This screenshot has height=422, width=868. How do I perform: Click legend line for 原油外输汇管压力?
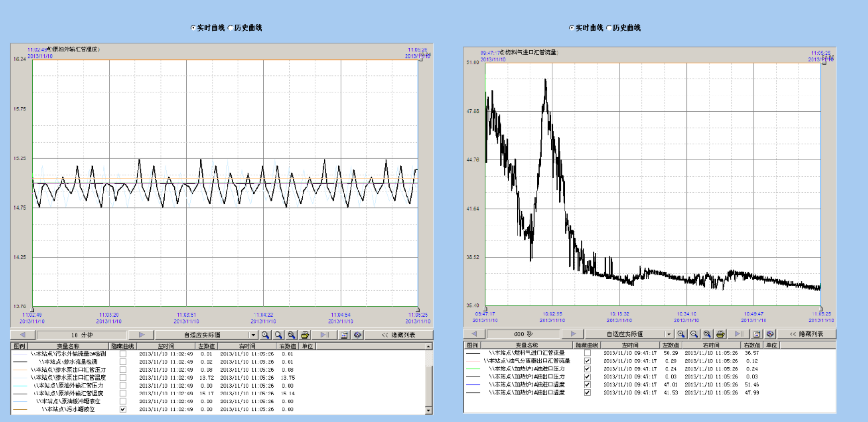20,386
